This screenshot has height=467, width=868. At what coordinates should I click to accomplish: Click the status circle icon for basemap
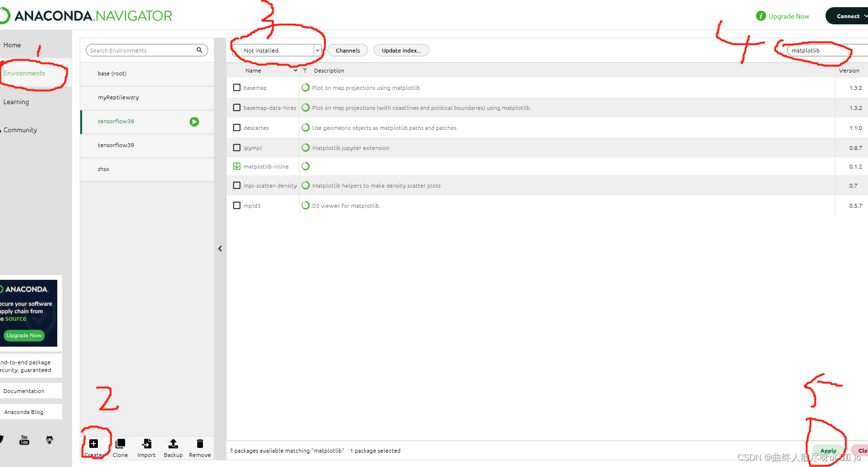(x=306, y=87)
